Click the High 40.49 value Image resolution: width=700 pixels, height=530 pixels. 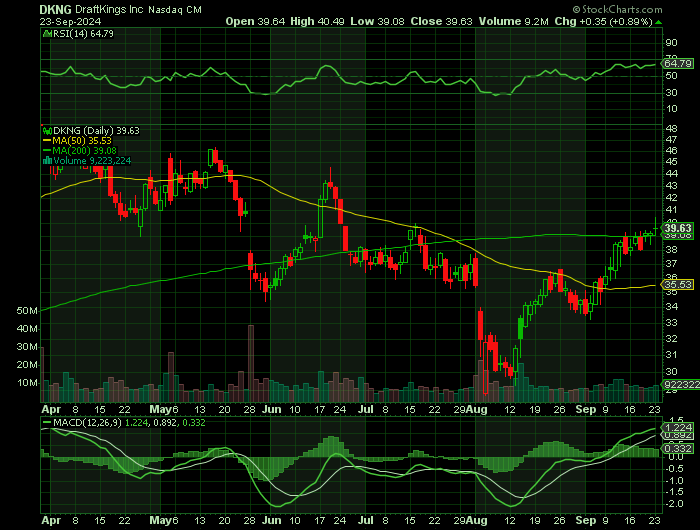pyautogui.click(x=317, y=21)
